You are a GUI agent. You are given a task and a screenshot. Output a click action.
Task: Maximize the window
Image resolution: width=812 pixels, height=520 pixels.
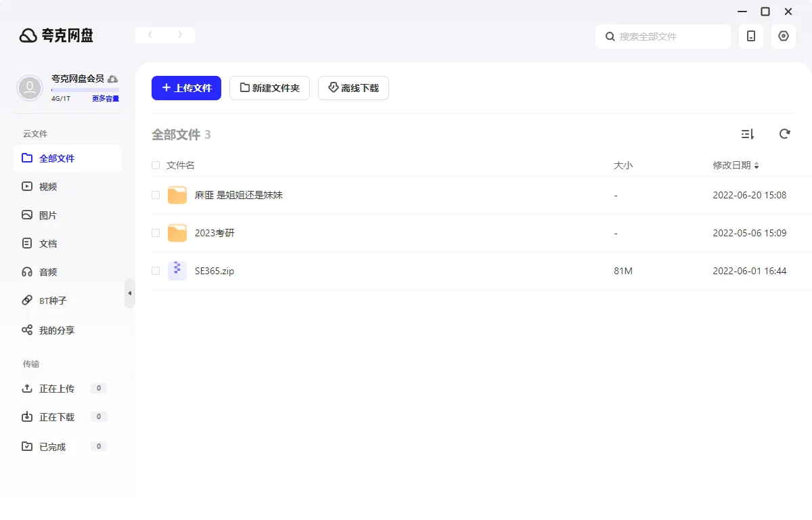click(x=765, y=12)
